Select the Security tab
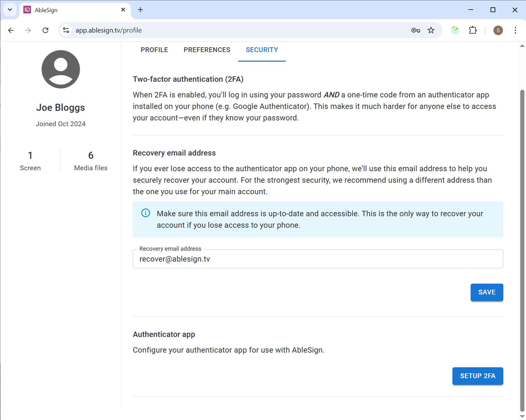The height and width of the screenshot is (420, 526). coord(262,50)
